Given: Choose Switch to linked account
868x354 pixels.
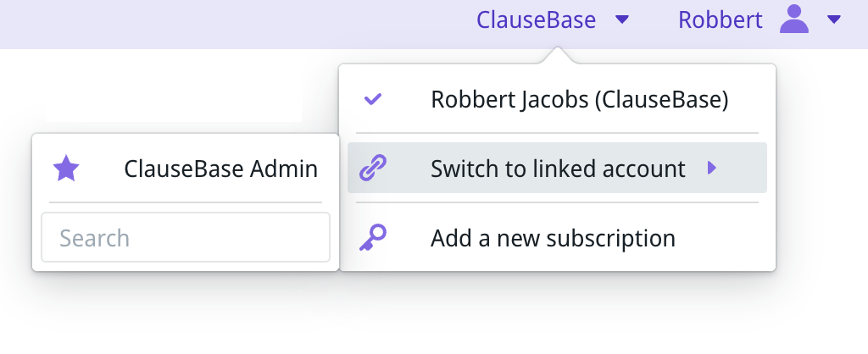Looking at the screenshot, I should tap(557, 169).
